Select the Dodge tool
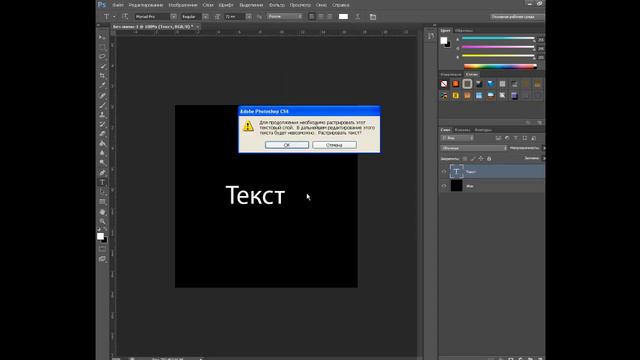The height and width of the screenshot is (360, 640). (102, 163)
